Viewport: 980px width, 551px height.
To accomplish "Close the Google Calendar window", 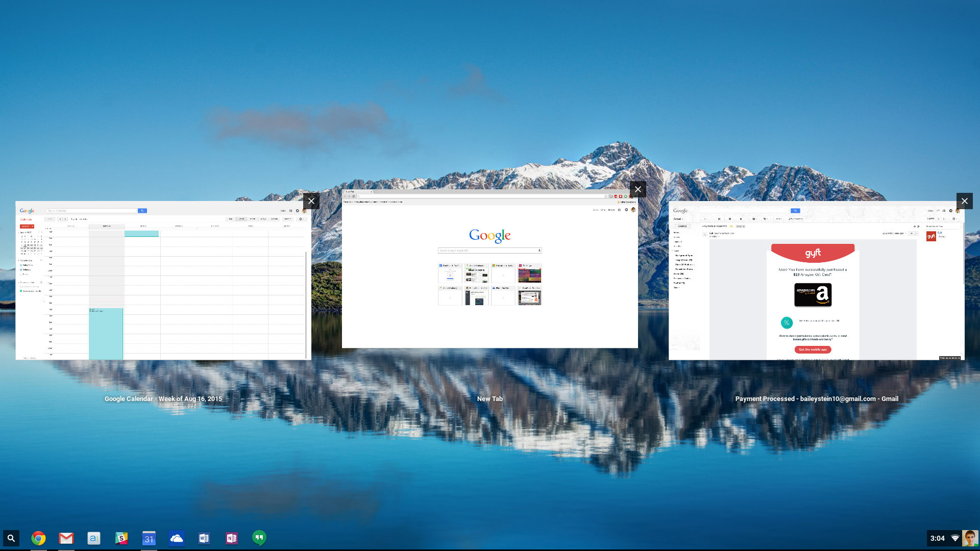I will point(311,201).
